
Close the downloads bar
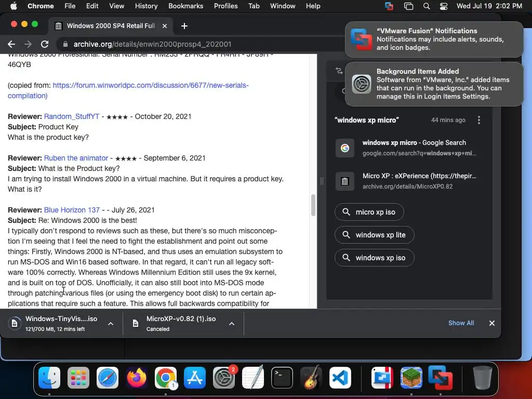point(492,323)
